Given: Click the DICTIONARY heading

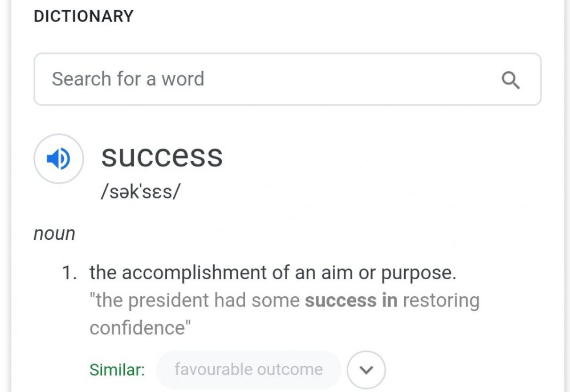Looking at the screenshot, I should pyautogui.click(x=83, y=17).
